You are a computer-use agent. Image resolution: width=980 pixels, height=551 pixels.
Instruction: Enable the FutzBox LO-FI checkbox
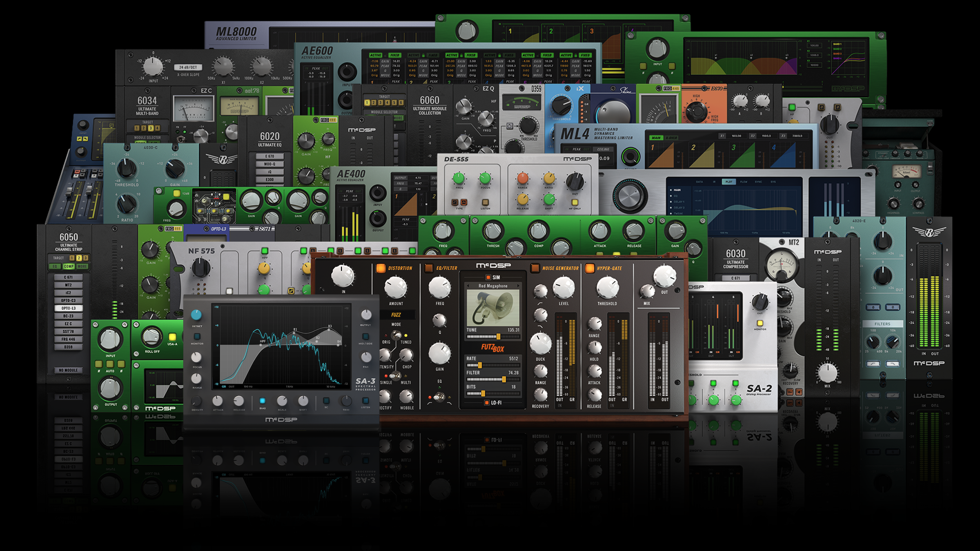(487, 402)
